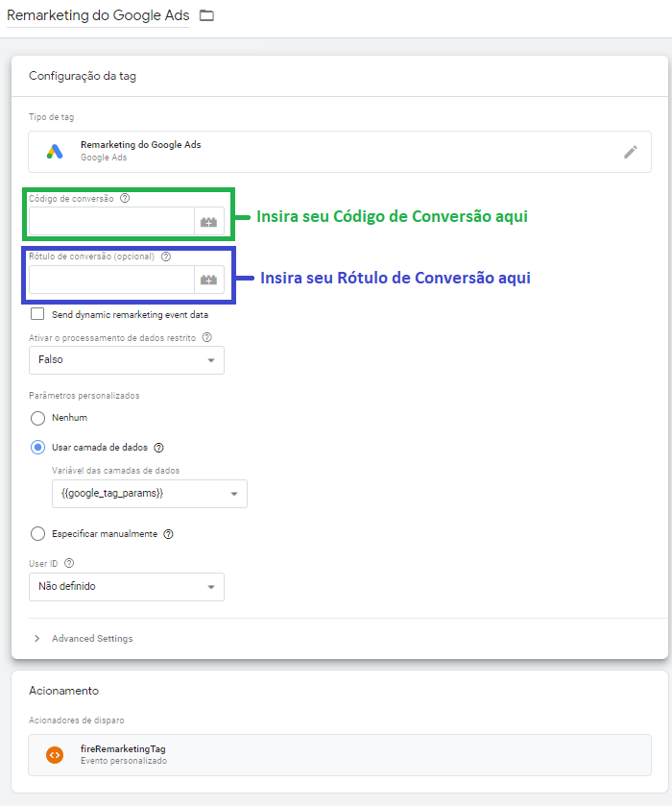Open help for Rótulo de conversão (opcional)
This screenshot has width=672, height=806.
(x=166, y=256)
